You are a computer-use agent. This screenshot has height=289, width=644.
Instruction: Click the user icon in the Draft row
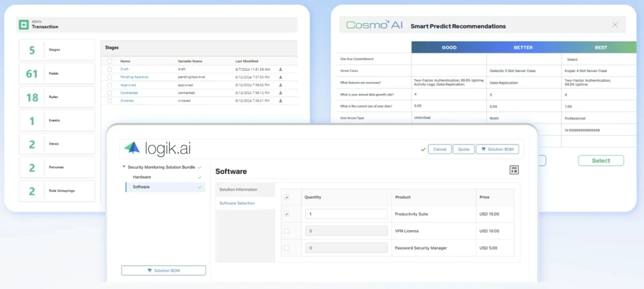coord(280,69)
